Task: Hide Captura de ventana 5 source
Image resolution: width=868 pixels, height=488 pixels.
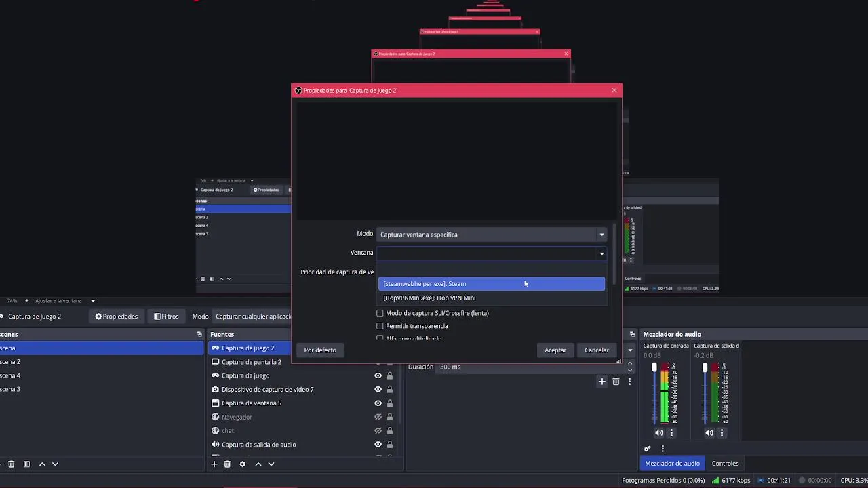Action: (x=378, y=403)
